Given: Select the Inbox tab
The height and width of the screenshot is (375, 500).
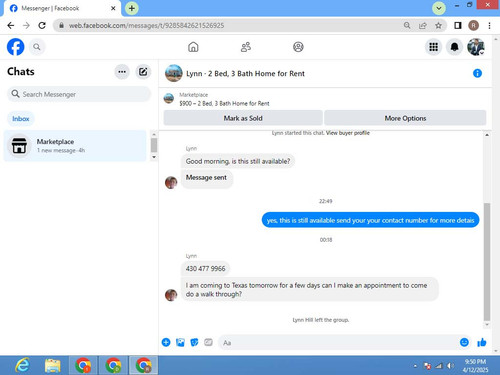Looking at the screenshot, I should tap(21, 119).
